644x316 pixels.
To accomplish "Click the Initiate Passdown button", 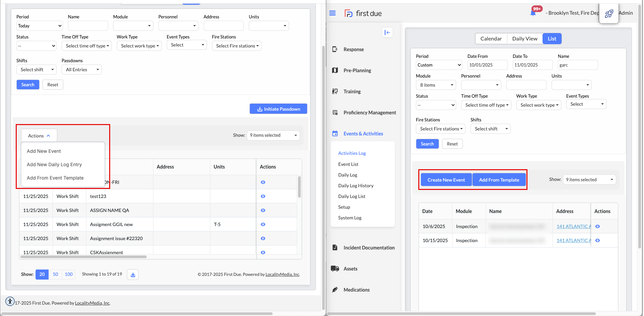I will (x=278, y=109).
